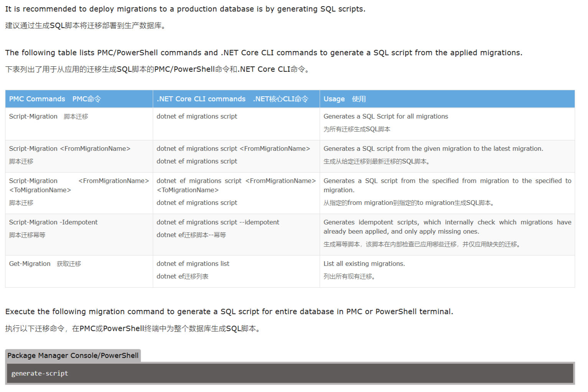
Task: Click the 'Generates idempotent scripts' description cell
Action: [447, 234]
